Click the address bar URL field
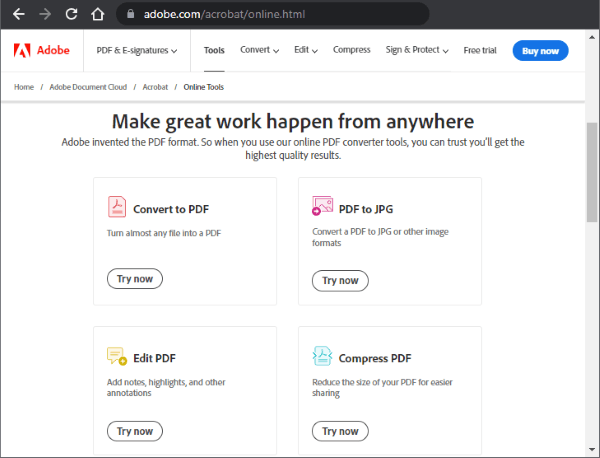Image resolution: width=600 pixels, height=458 pixels. click(272, 14)
